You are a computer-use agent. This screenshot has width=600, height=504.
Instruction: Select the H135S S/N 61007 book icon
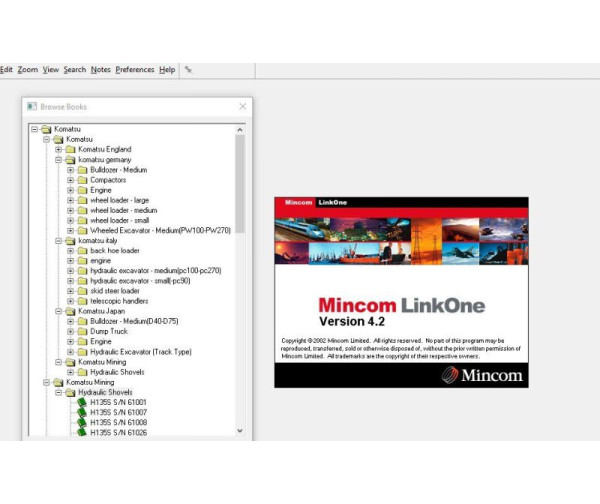[81, 412]
